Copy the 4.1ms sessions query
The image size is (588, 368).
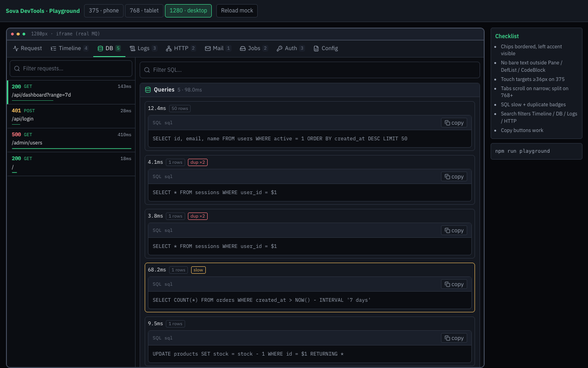(x=454, y=177)
